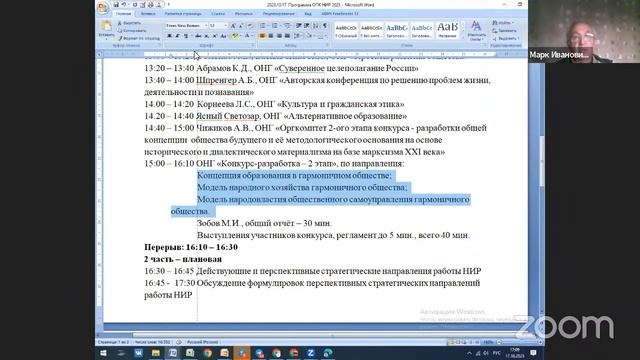640x360 pixels.
Task: Switch to the Review tab
Action: tap(278, 14)
